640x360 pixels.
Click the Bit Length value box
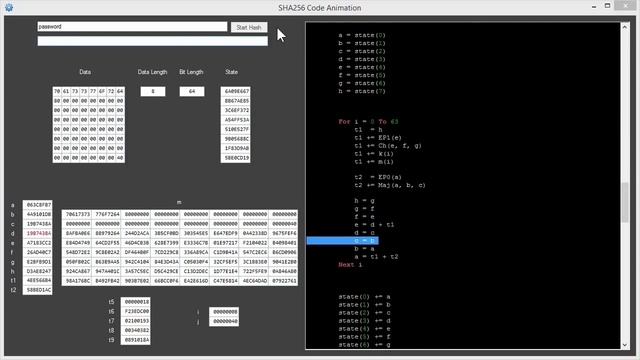pos(192,91)
